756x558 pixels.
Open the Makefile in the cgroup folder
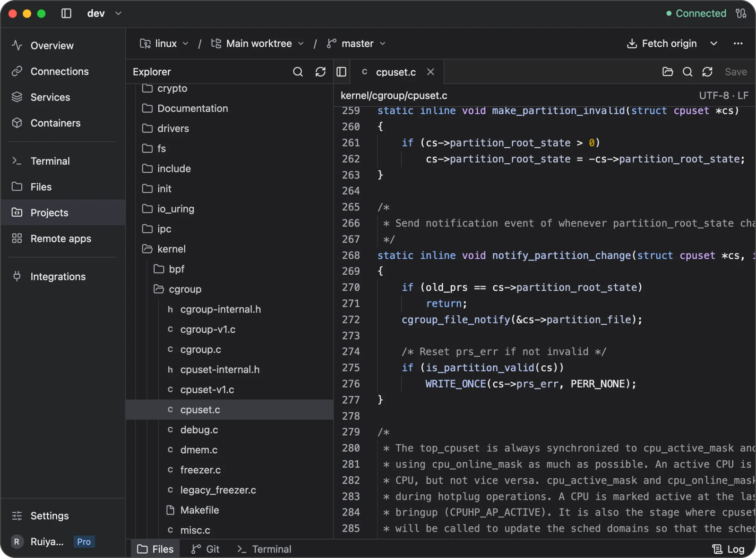tap(230, 510)
